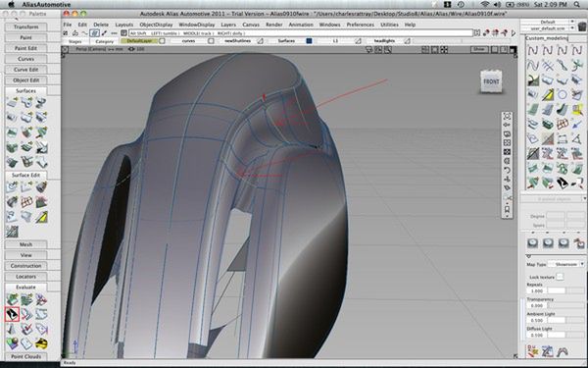
Task: Click the lattice grid icon in custom shelf
Action: coord(562,124)
